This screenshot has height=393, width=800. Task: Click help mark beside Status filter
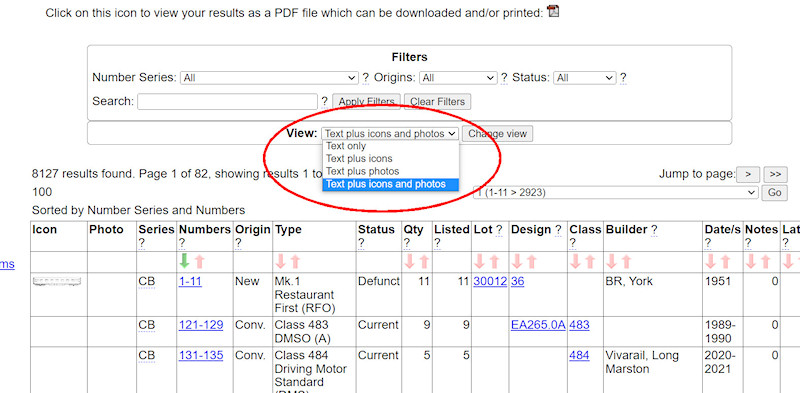click(x=623, y=78)
